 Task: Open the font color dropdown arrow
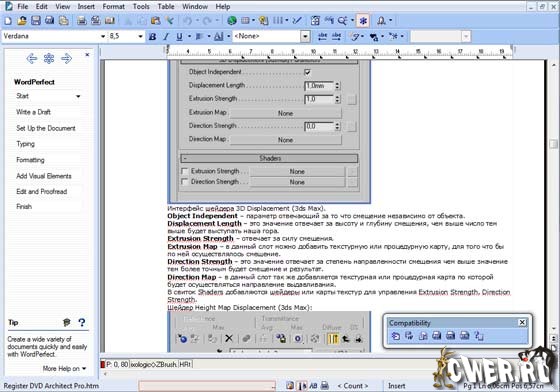(228, 36)
